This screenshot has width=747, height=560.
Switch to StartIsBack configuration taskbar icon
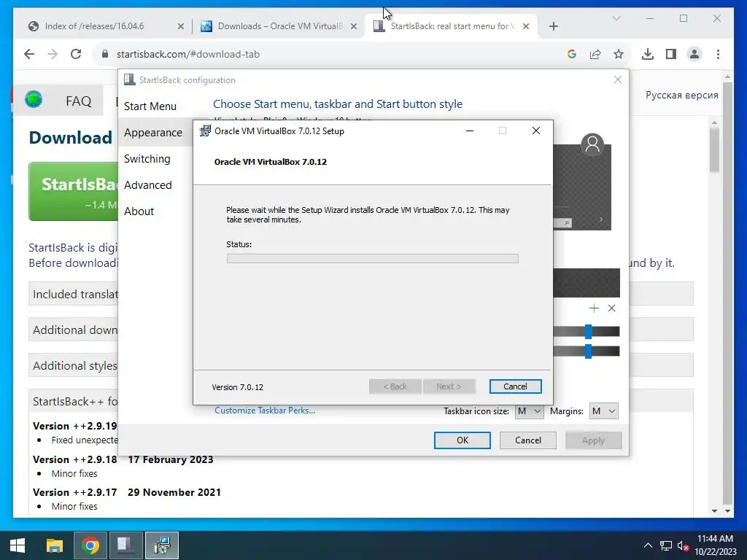point(125,545)
